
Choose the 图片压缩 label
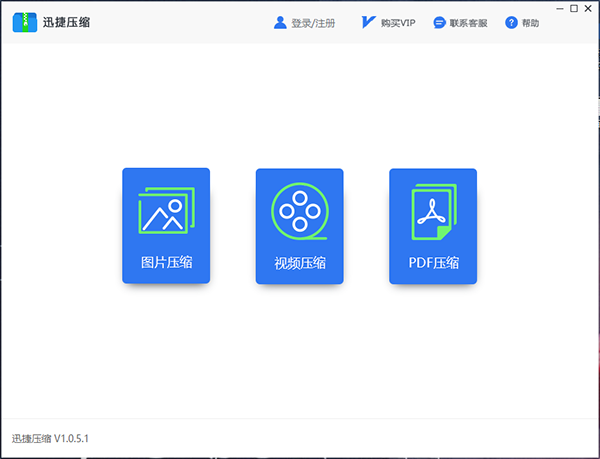tap(166, 263)
